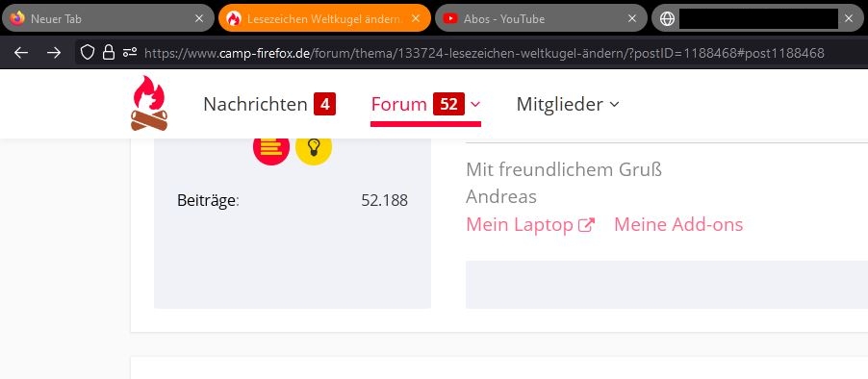Click the red list badge icon

271,148
